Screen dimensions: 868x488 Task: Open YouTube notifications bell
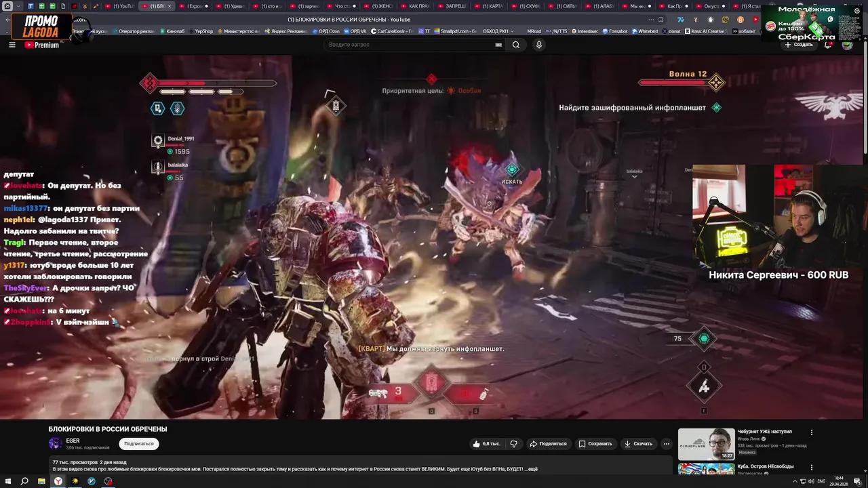(x=828, y=45)
